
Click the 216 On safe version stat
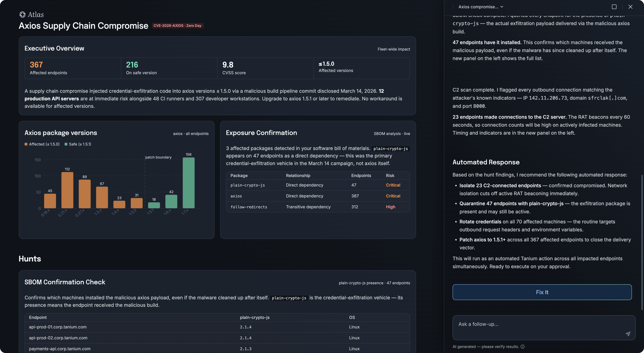pos(169,68)
